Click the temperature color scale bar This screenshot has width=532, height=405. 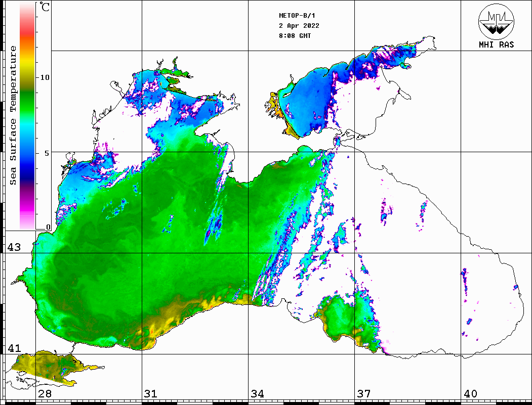click(x=27, y=116)
